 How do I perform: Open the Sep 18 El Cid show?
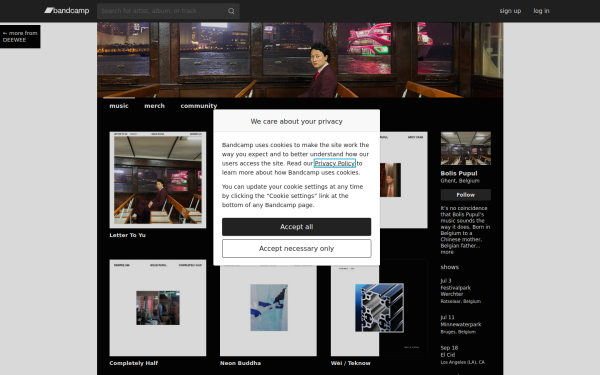tap(463, 355)
